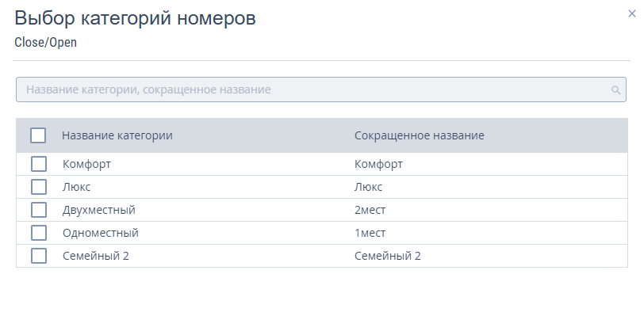Check the Люкс category checkbox
This screenshot has width=644, height=312.
click(39, 187)
